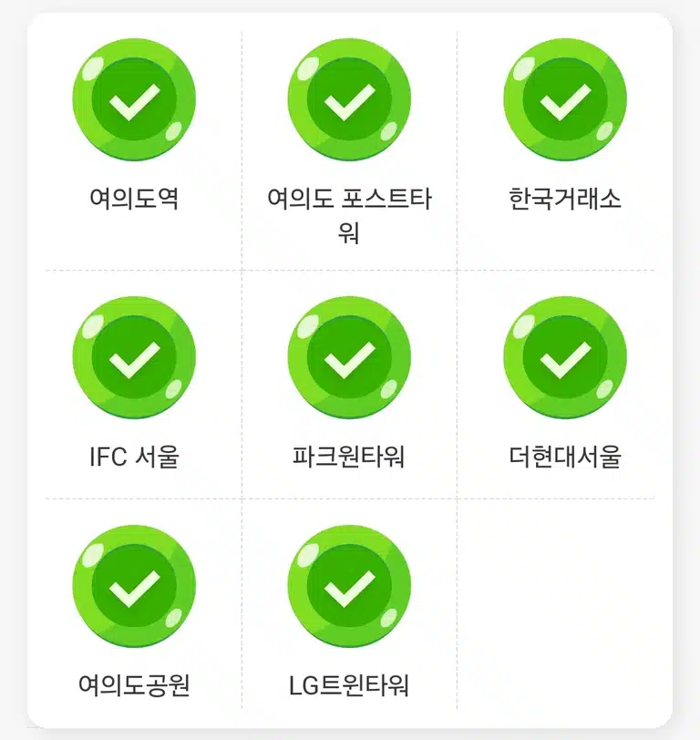The height and width of the screenshot is (740, 700).
Task: Click the 더현대서울 label
Action: click(x=565, y=457)
